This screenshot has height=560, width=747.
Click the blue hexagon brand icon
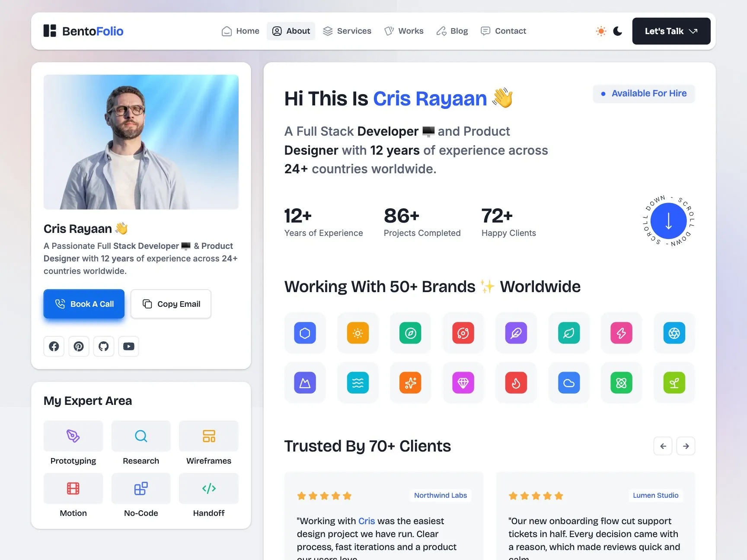click(305, 333)
